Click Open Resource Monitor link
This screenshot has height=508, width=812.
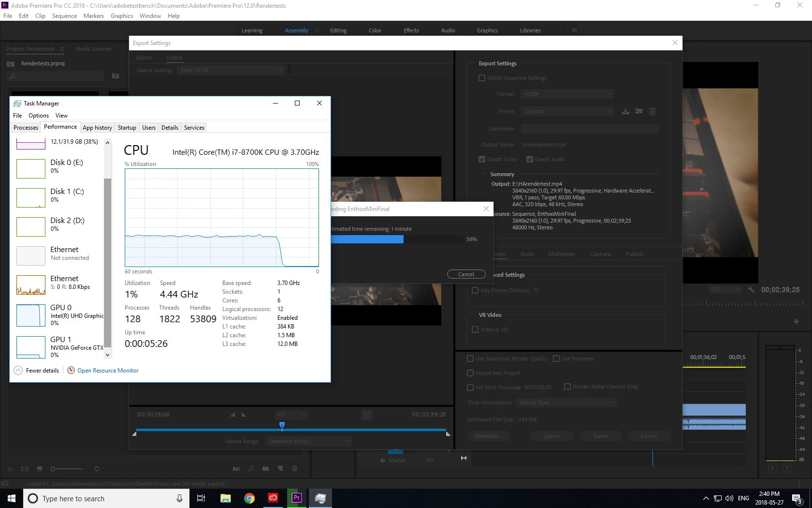108,371
